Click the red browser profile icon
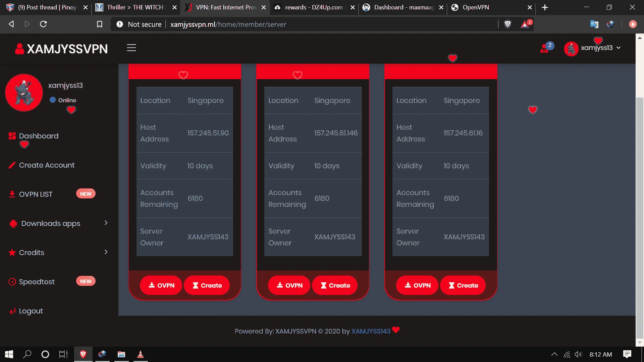 point(633,24)
